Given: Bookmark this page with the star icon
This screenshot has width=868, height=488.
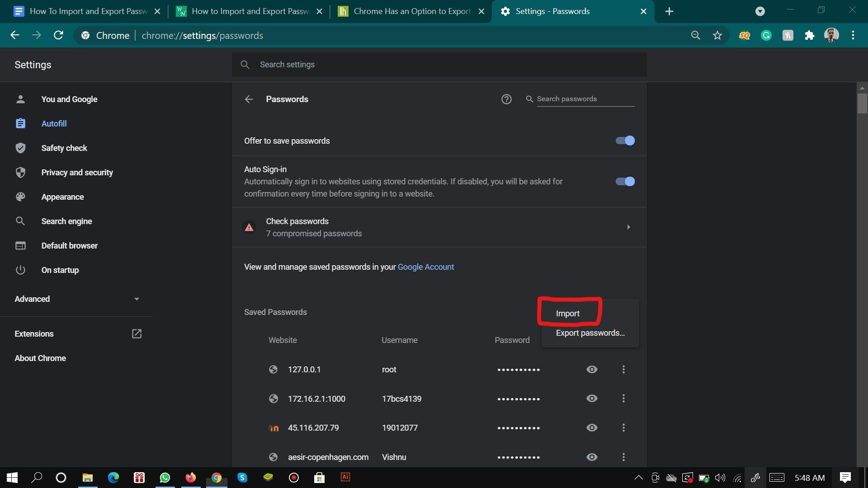Looking at the screenshot, I should tap(717, 35).
